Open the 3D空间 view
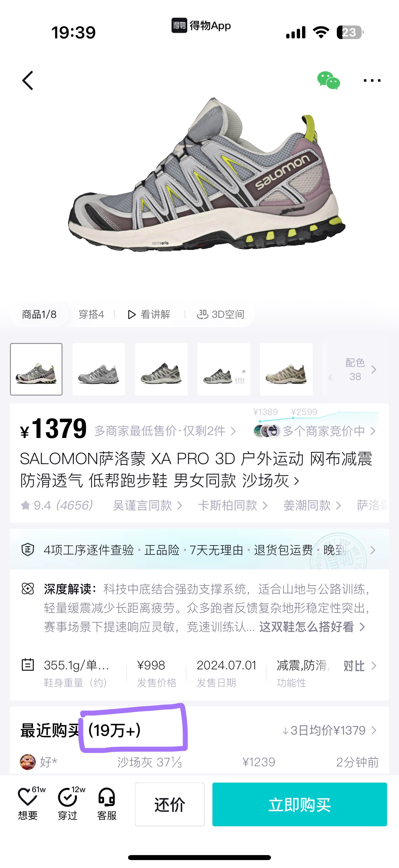 click(221, 314)
